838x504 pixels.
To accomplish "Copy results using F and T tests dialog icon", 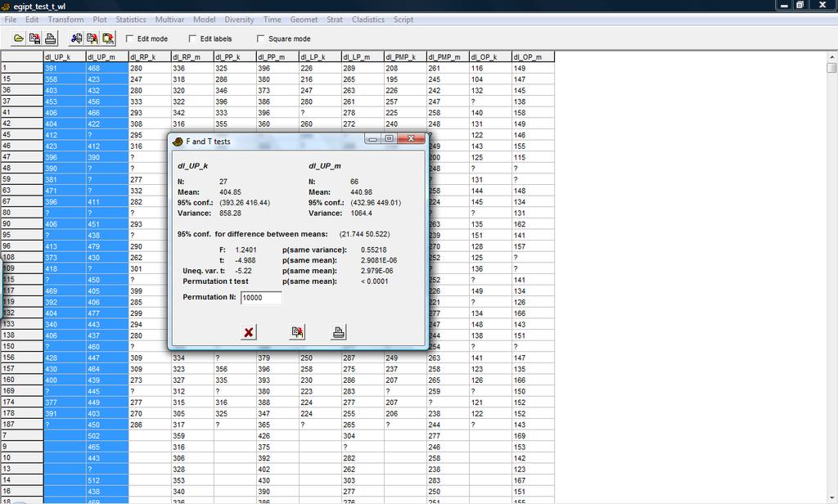I will 298,332.
